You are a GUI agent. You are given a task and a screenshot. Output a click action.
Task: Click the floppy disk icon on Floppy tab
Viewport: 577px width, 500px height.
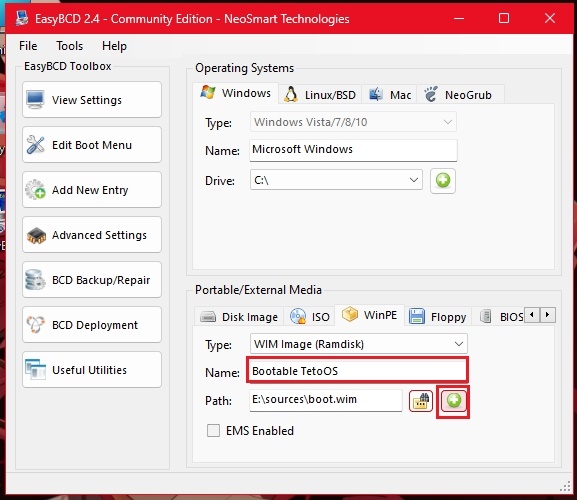(417, 316)
